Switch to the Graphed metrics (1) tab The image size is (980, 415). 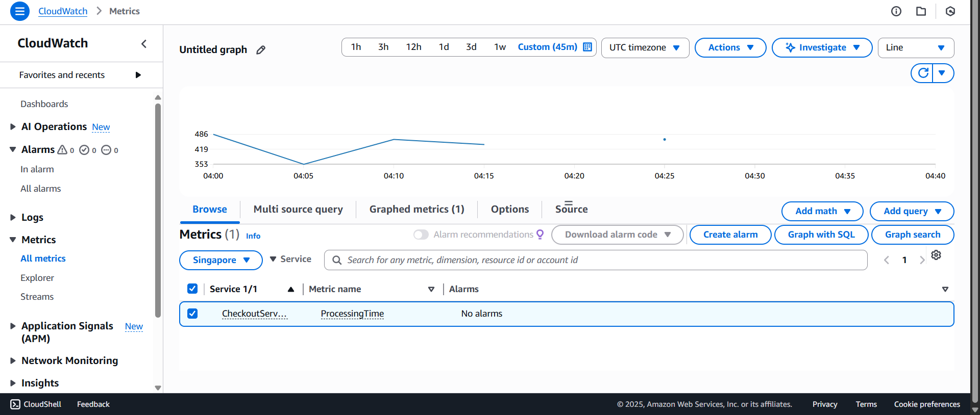(x=416, y=210)
